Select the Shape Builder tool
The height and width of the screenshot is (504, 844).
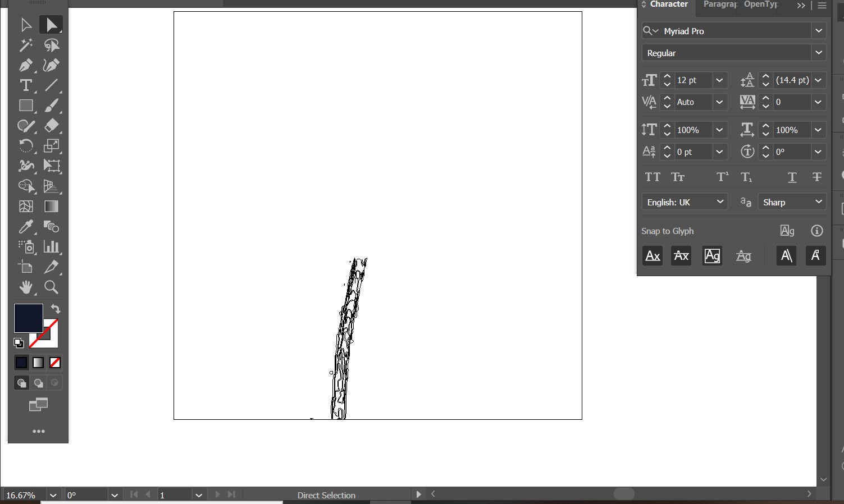26,186
